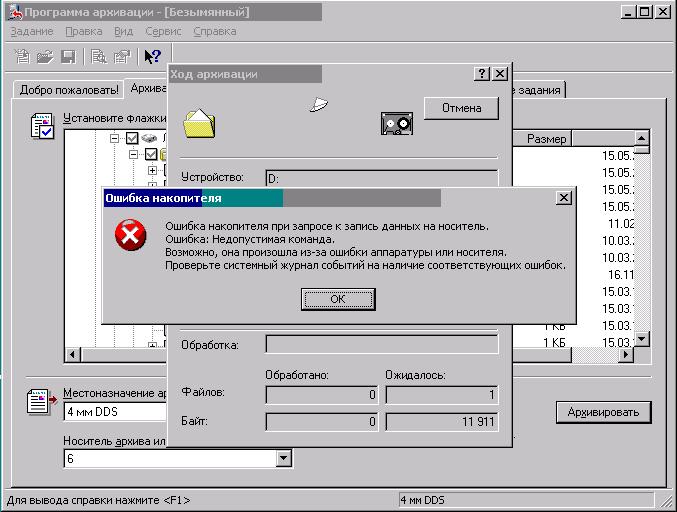The image size is (677, 512).
Task: Click the yellow folder icon in progress dialog
Action: [200, 122]
